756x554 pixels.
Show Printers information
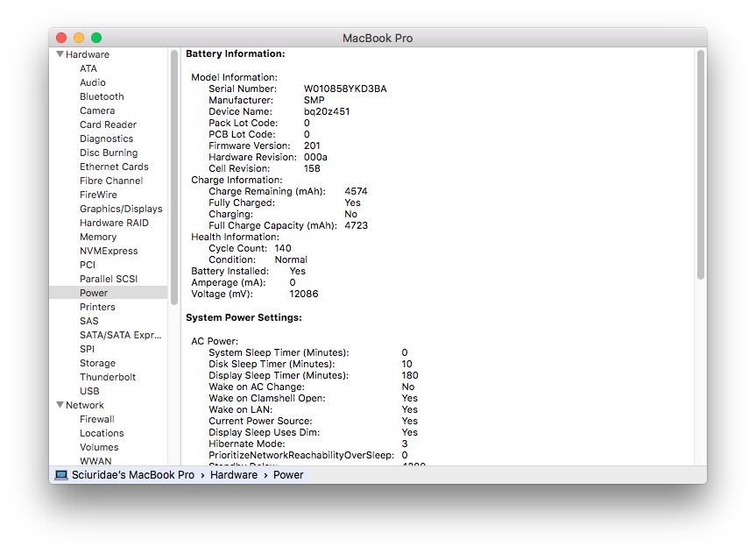click(x=97, y=307)
